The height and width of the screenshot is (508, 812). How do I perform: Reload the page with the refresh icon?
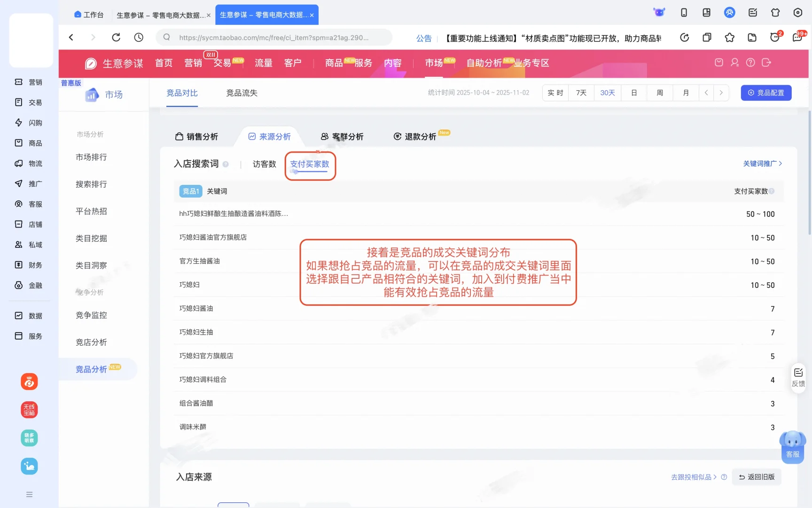tap(116, 37)
